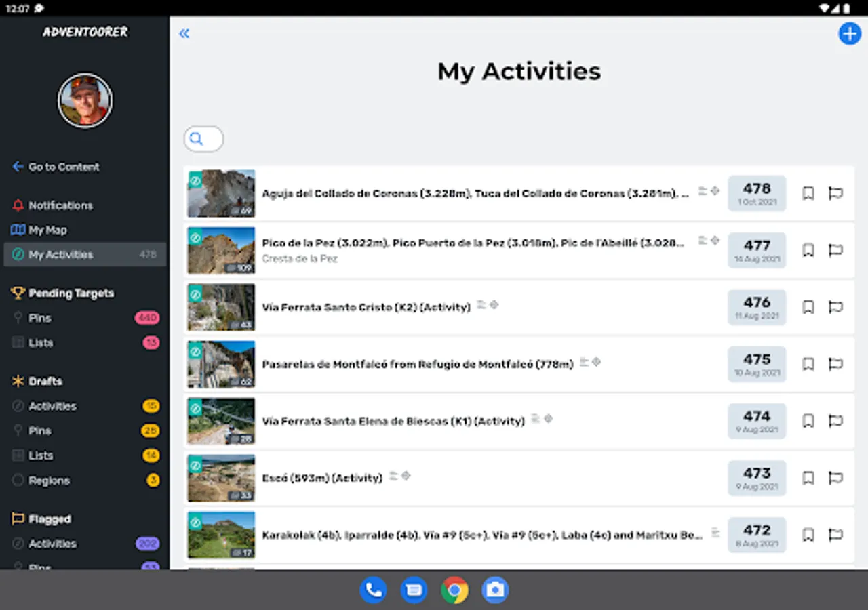Bookmark Pasarelas de Montfalcó activity
The width and height of the screenshot is (868, 610).
click(x=808, y=364)
